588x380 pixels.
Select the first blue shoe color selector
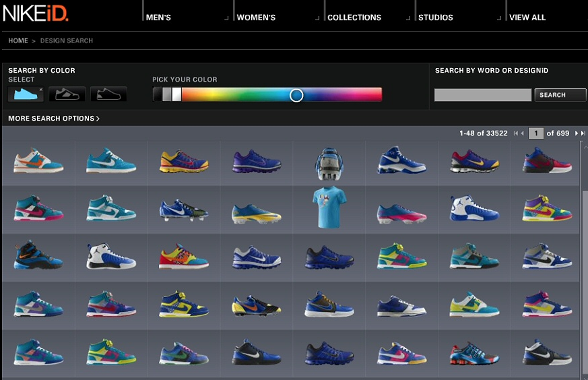tap(26, 94)
